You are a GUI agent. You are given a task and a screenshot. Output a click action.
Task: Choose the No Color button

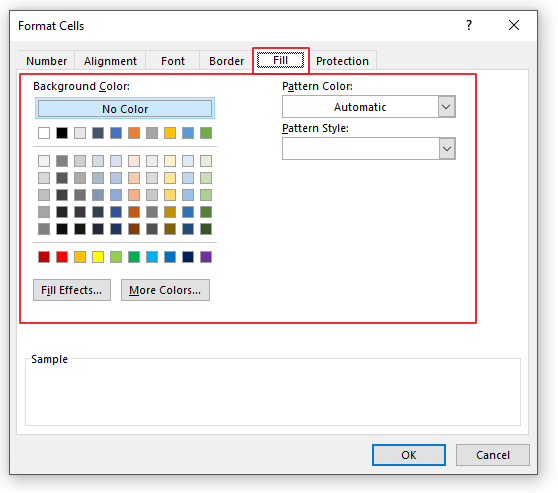click(x=125, y=109)
